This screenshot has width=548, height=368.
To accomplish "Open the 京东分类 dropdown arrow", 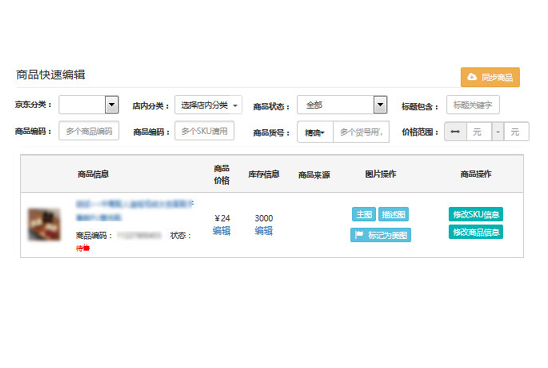I will click(x=112, y=104).
